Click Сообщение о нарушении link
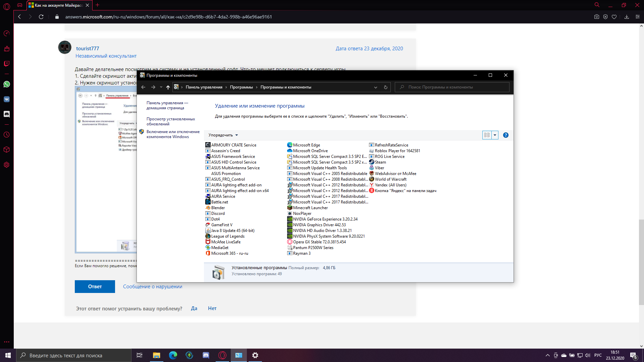Viewport: 644px width, 362px height. point(153,287)
